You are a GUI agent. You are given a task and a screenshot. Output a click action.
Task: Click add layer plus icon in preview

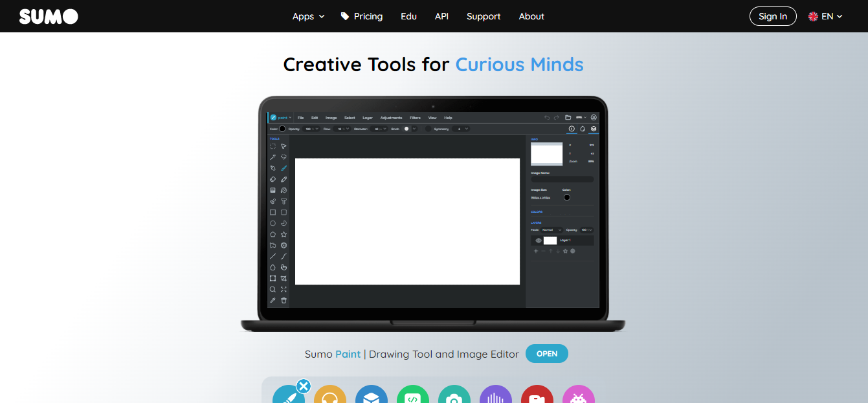[535, 251]
